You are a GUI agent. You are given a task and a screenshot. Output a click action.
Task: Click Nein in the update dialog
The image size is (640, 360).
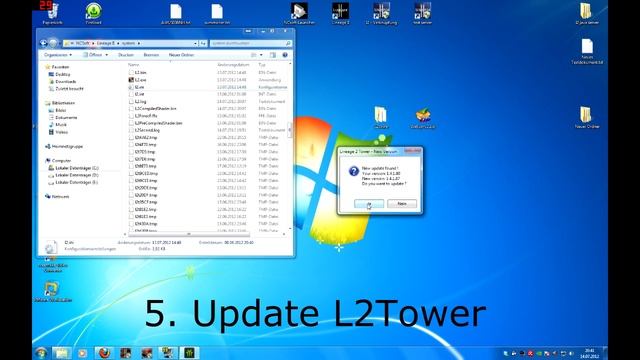(402, 203)
